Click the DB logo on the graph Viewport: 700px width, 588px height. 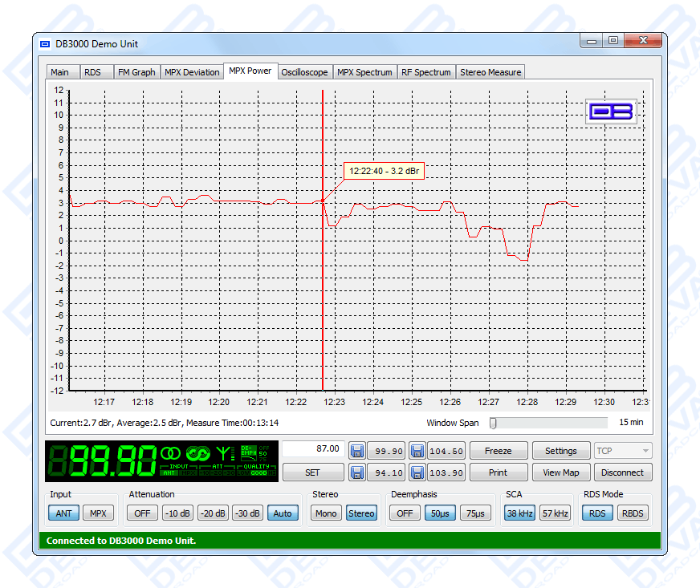coord(611,112)
